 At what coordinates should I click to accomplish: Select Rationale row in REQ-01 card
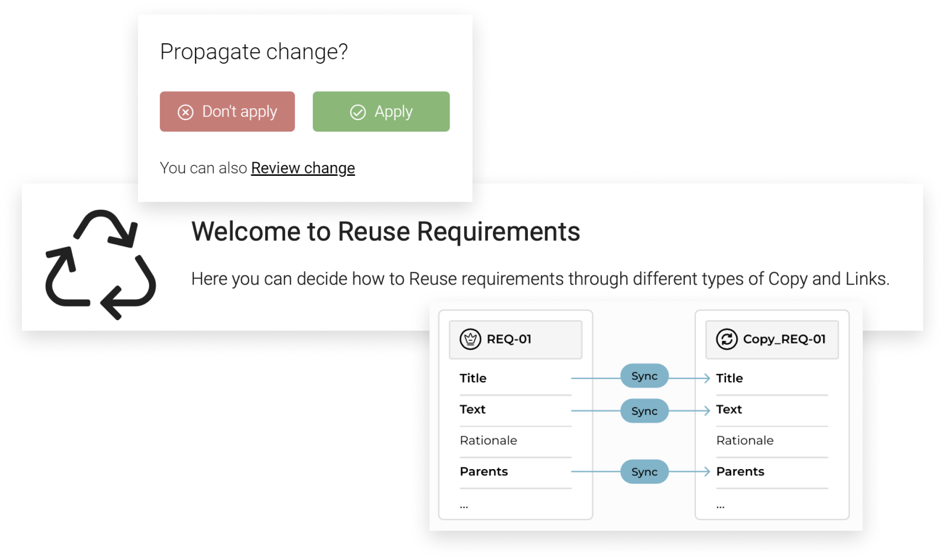pyautogui.click(x=515, y=441)
